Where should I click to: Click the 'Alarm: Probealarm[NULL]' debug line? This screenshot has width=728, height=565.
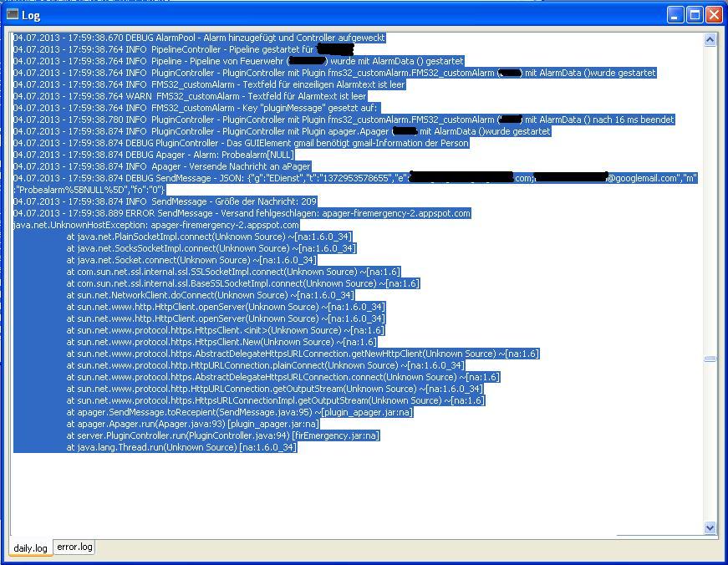pyautogui.click(x=154, y=155)
